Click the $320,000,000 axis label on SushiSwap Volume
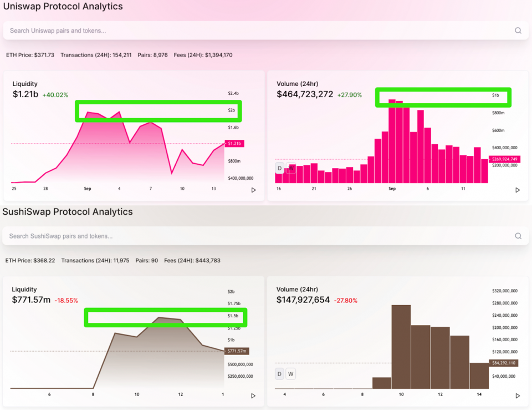Viewport: 532px width, 410px height. pos(505,291)
